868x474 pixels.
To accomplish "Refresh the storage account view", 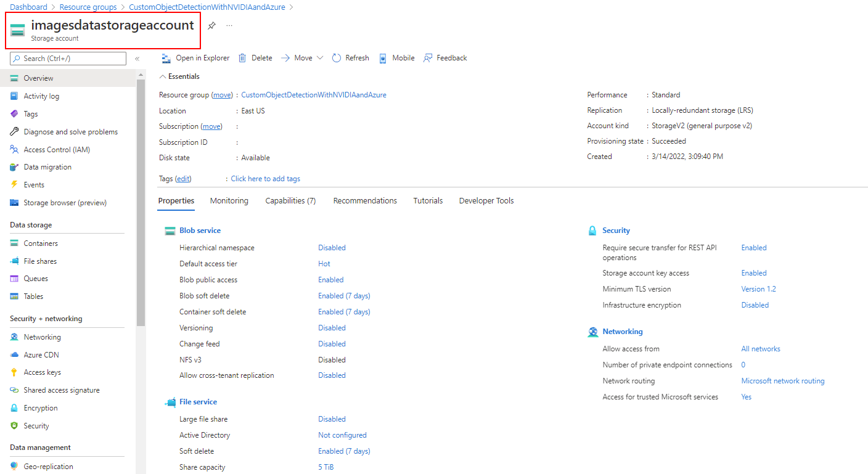I will (350, 58).
